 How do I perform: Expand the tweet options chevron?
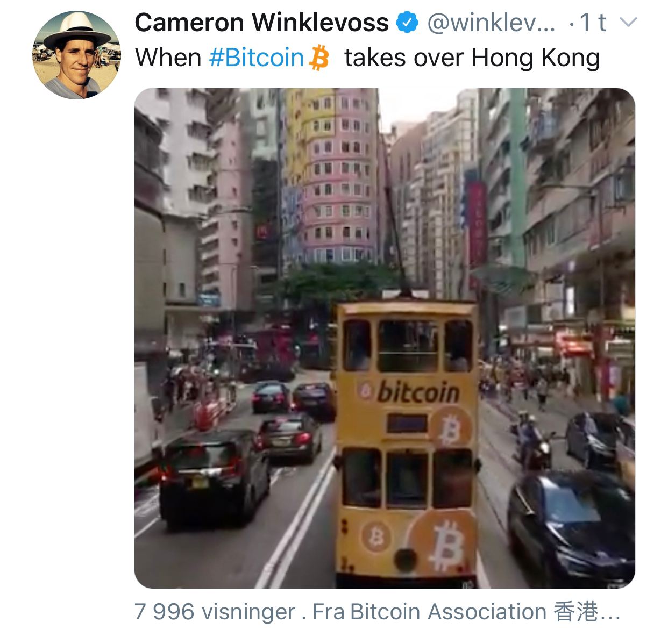(628, 23)
